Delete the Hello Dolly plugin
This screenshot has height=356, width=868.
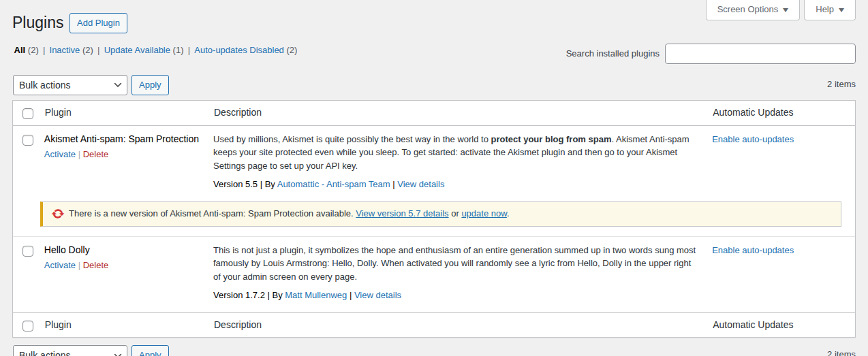click(95, 265)
